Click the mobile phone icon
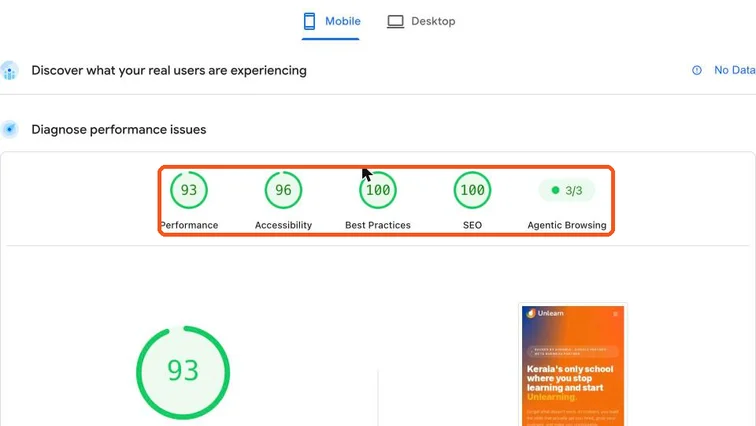Viewport: 756px width, 426px height. tap(310, 21)
